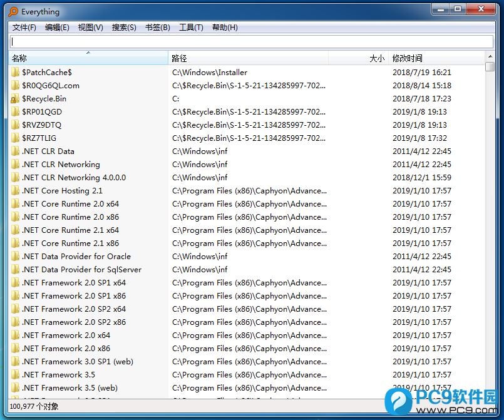
Task: Select the .NET Framework 2.0 SP2 x64 entry
Action: [74, 309]
